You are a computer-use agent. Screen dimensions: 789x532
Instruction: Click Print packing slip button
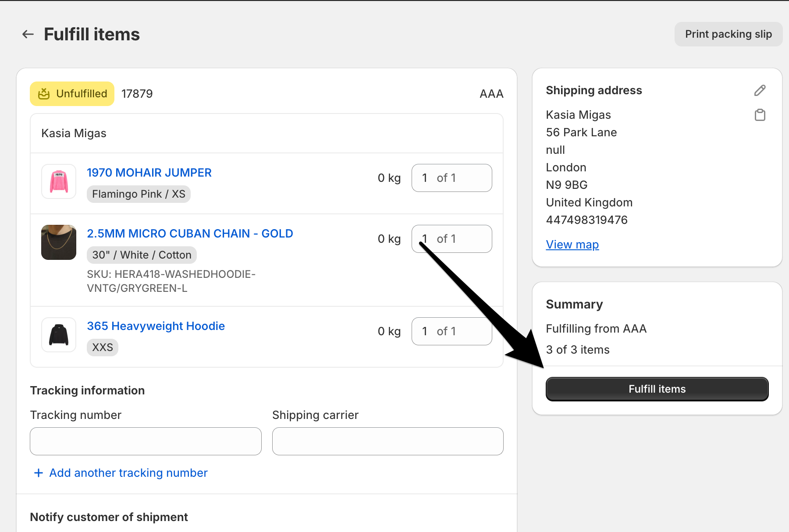coord(729,34)
